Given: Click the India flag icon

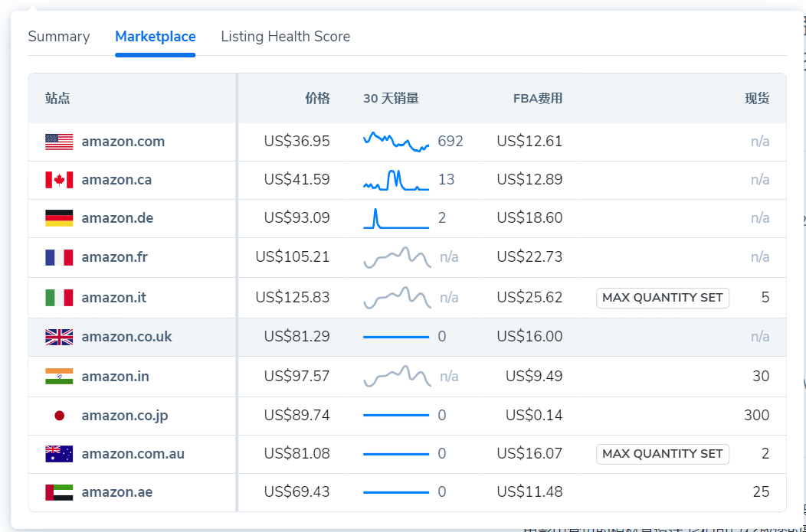Looking at the screenshot, I should click(59, 377).
